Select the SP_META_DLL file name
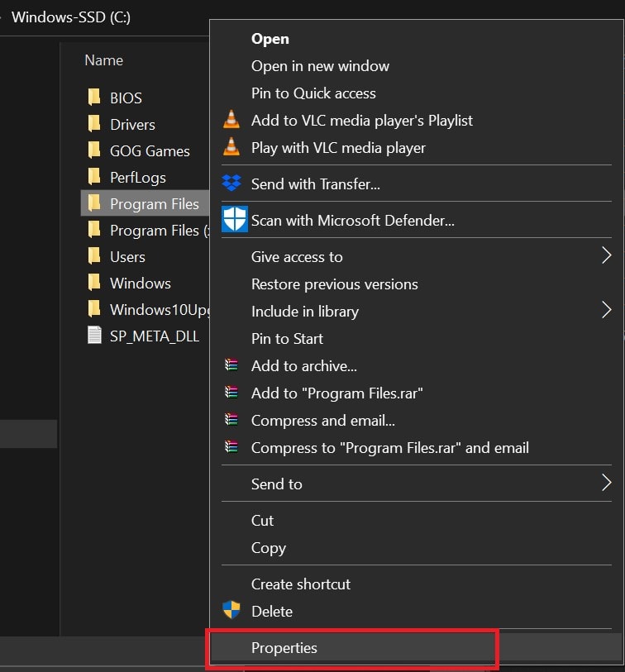Viewport: 625px width, 672px height. point(155,336)
